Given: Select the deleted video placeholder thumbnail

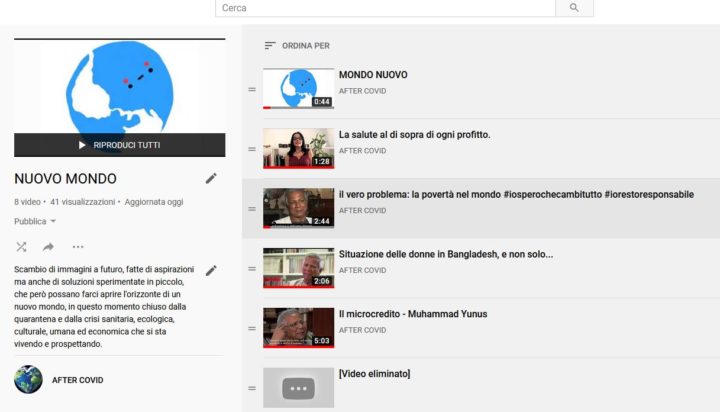Looking at the screenshot, I should coord(298,387).
